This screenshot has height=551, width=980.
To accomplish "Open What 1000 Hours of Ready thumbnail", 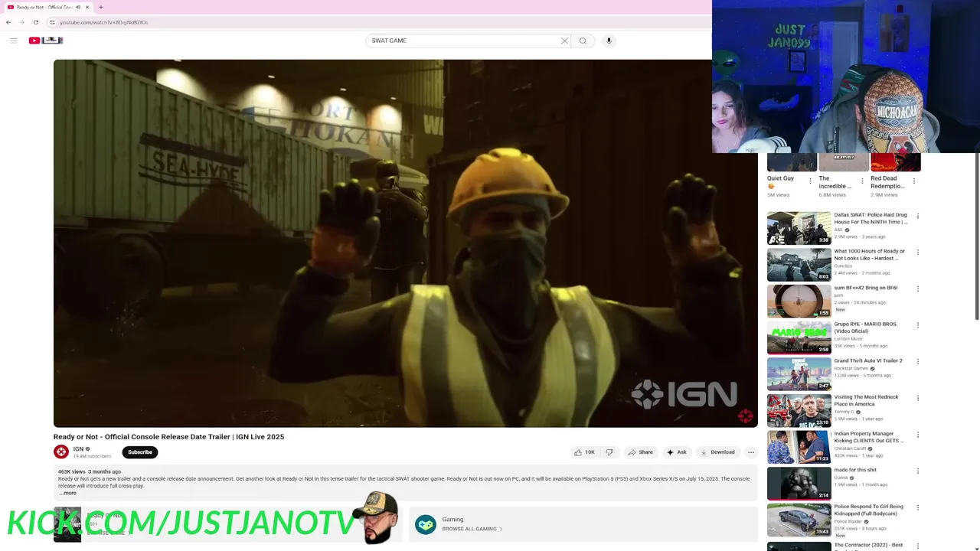I will pos(799,265).
